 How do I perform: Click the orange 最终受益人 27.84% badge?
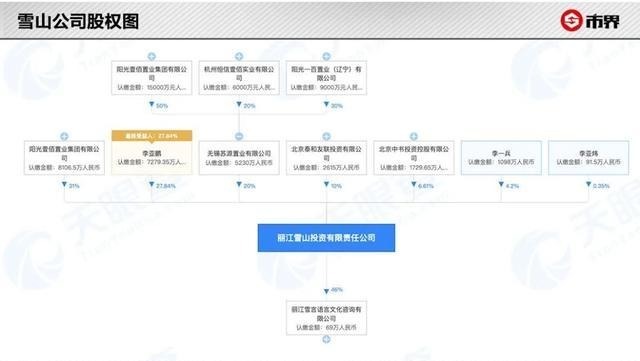151,136
